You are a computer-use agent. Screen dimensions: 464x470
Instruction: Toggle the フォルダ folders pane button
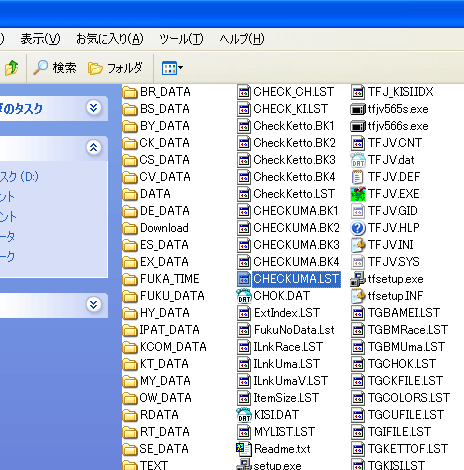(x=115, y=68)
